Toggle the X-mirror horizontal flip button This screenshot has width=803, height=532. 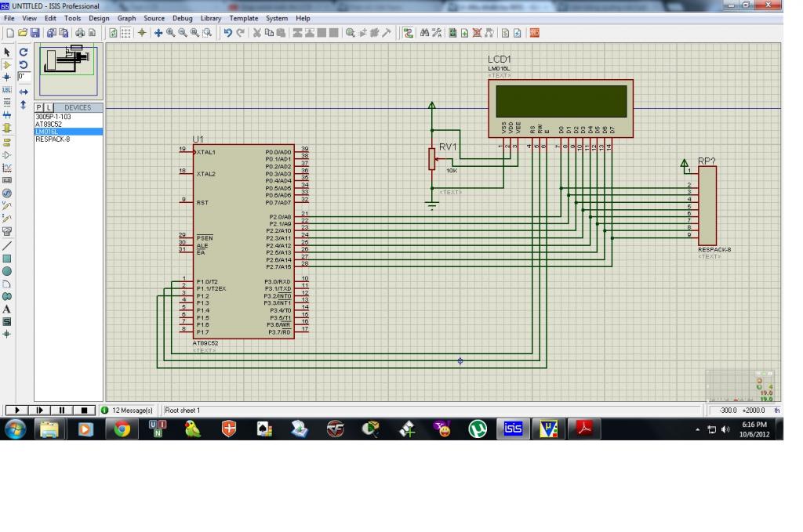point(23,91)
